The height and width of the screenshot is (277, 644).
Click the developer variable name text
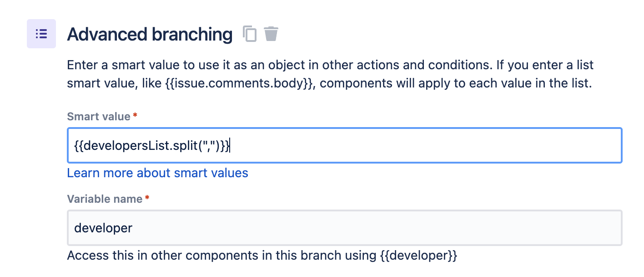(x=103, y=228)
